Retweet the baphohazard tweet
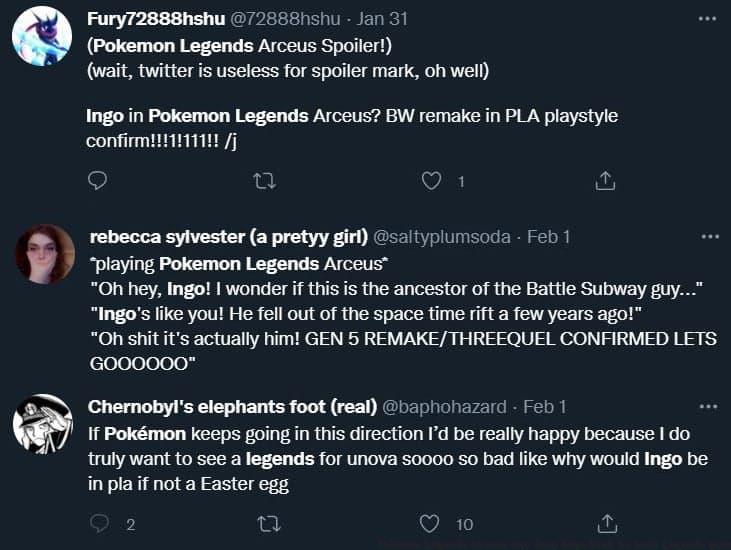Image resolution: width=731 pixels, height=550 pixels. 267,523
